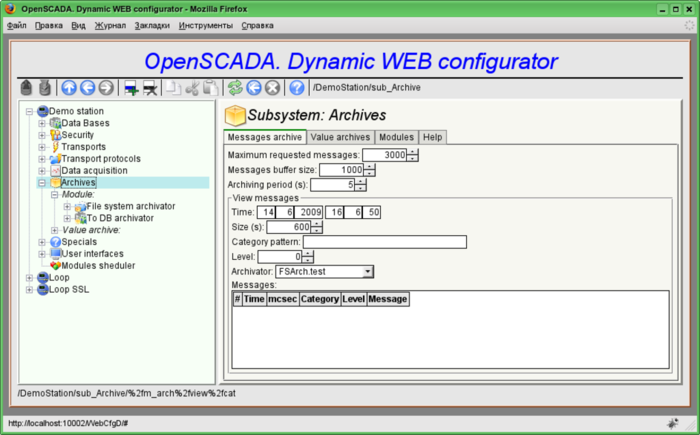700x435 pixels.
Task: Expand the Transports tree node
Action: pos(42,147)
